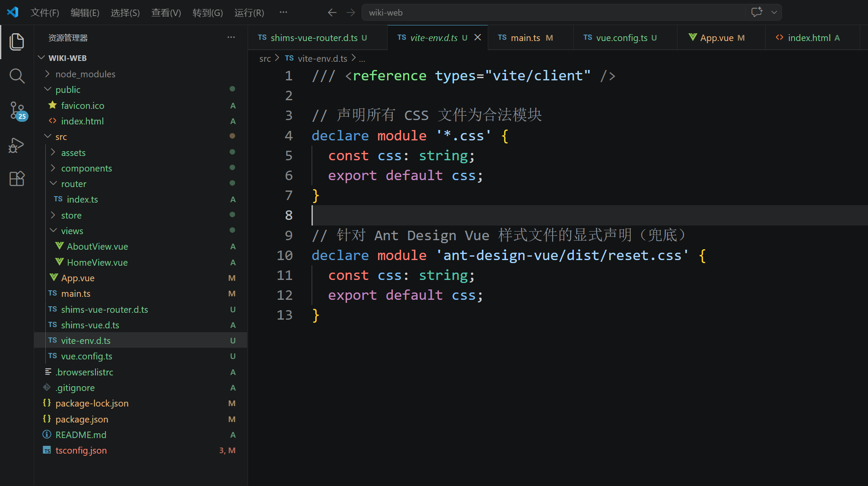Click the navigate forward arrow
Image resolution: width=868 pixels, height=486 pixels.
(351, 13)
